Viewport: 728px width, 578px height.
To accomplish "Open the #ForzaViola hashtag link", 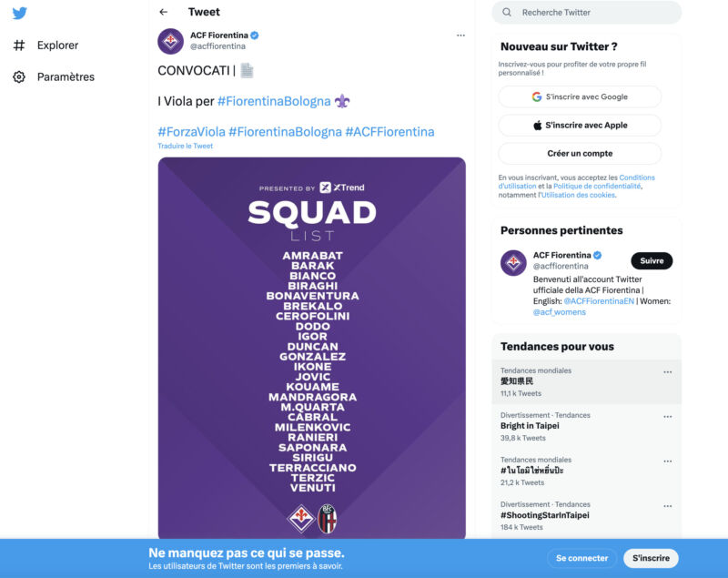I will 192,132.
